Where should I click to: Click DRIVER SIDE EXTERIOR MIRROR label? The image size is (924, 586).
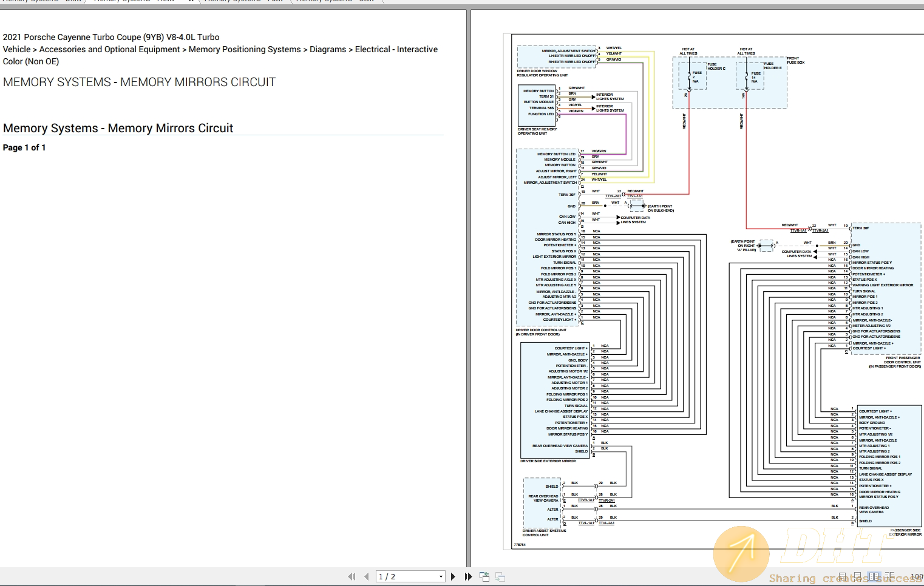[x=548, y=461]
